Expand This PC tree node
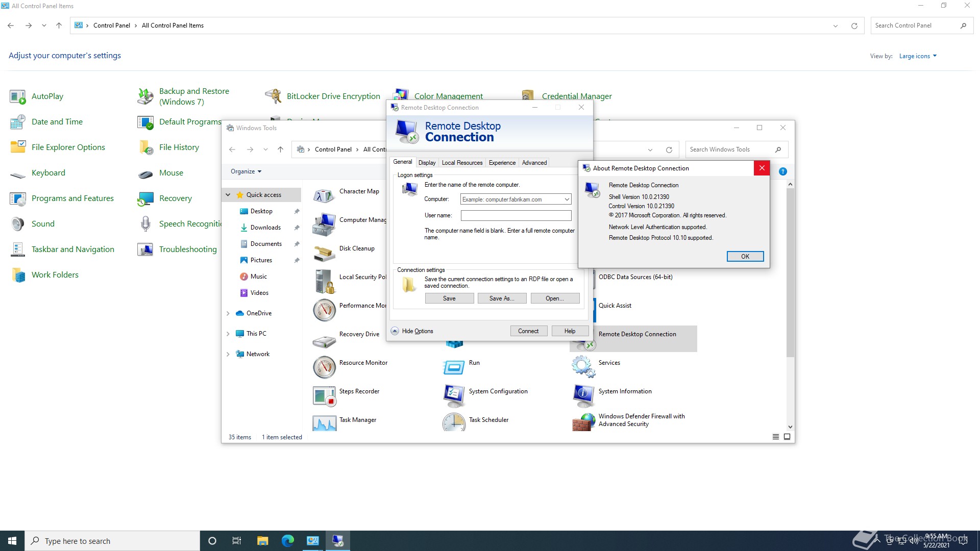The height and width of the screenshot is (551, 980). [228, 334]
